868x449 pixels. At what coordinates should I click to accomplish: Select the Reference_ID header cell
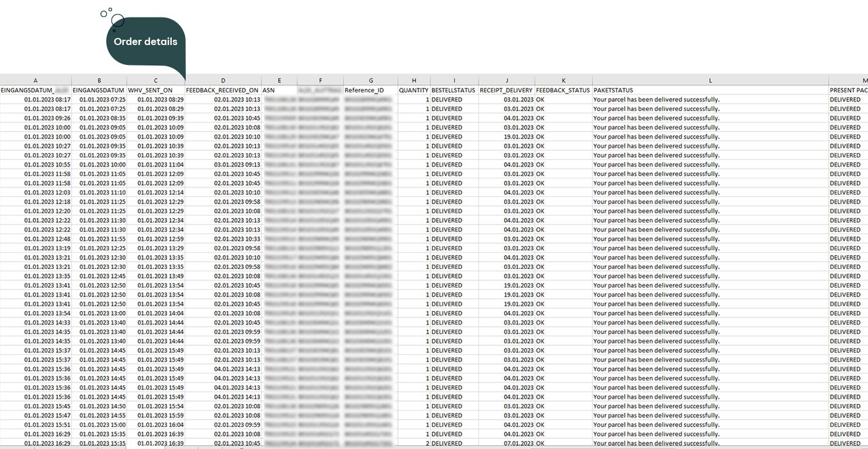pyautogui.click(x=364, y=91)
